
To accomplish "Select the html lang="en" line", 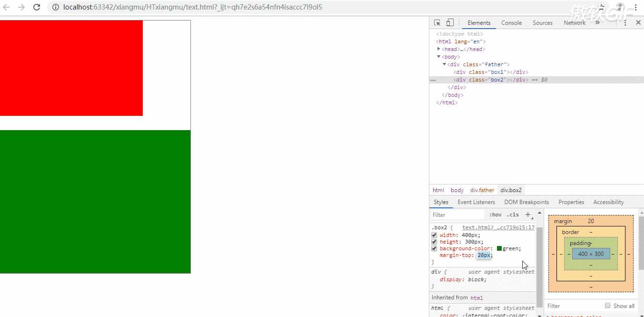I will [461, 41].
